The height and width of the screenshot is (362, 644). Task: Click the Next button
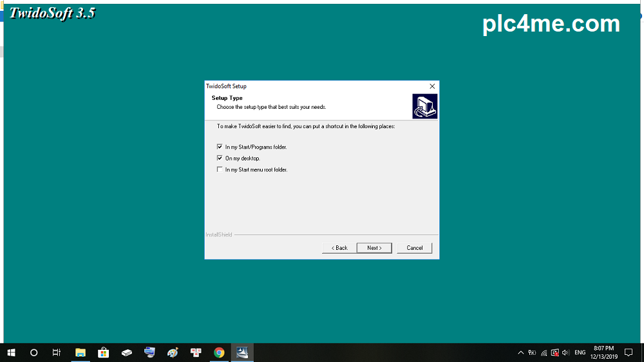point(374,248)
